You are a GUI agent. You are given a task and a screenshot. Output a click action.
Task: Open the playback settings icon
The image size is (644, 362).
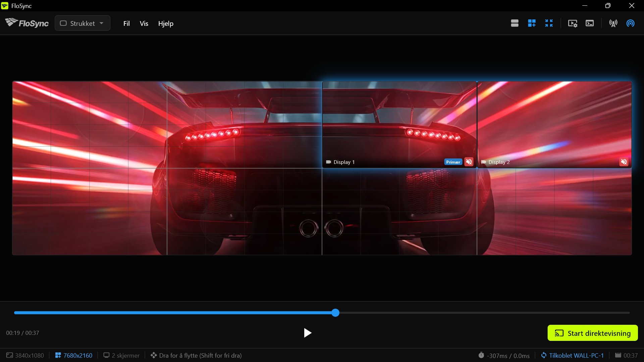click(573, 23)
